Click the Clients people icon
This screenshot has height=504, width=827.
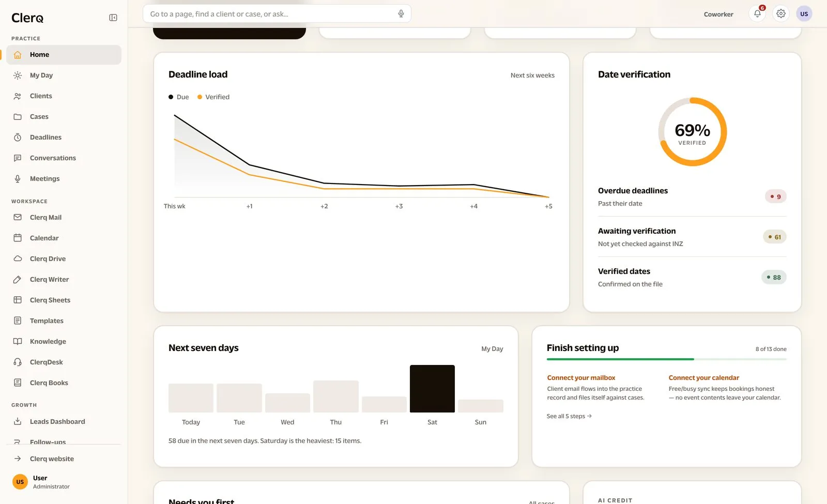pos(18,96)
